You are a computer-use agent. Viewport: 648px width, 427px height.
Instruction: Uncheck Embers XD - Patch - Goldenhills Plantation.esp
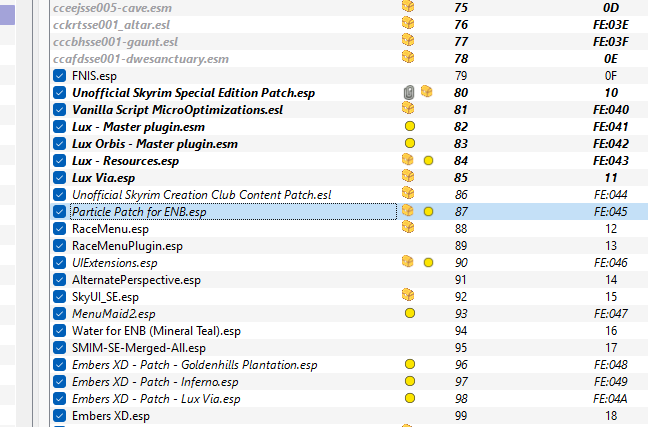(x=60, y=365)
